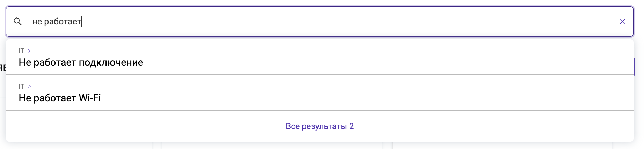The width and height of the screenshot is (644, 149).
Task: Click the purple button edge behind dropdown
Action: [634, 67]
